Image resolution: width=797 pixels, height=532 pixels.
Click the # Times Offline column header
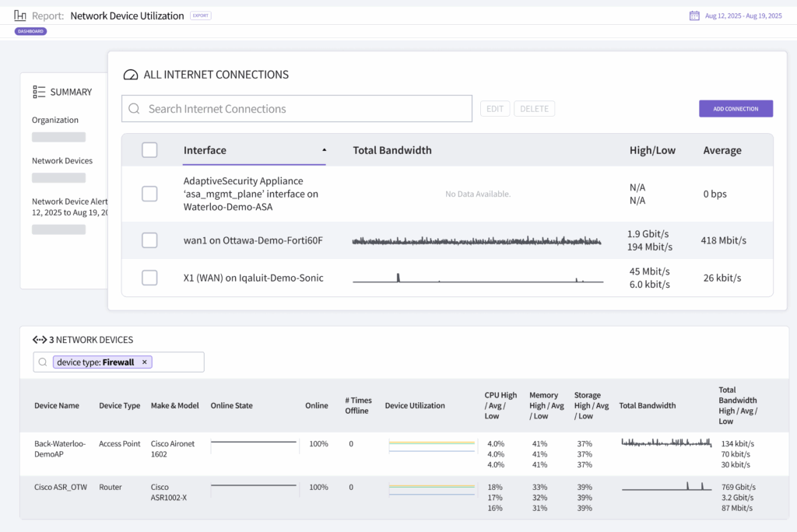point(358,405)
